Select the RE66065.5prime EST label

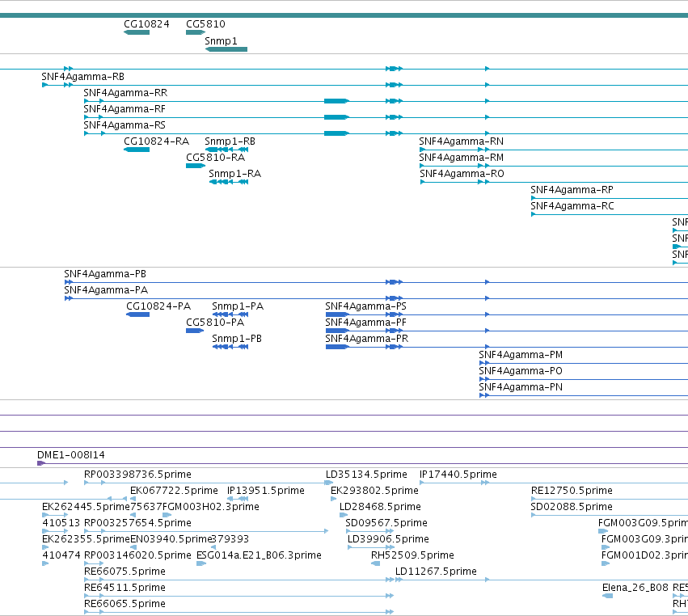(125, 604)
